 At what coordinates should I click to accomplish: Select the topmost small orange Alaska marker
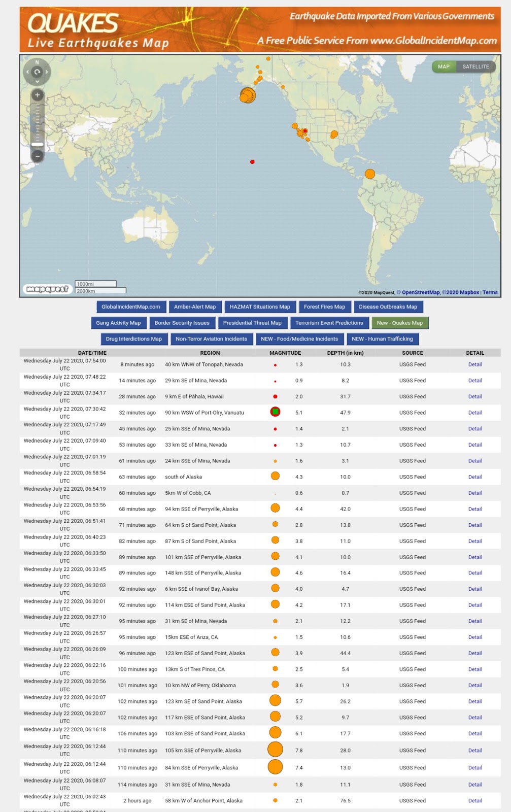(268, 59)
